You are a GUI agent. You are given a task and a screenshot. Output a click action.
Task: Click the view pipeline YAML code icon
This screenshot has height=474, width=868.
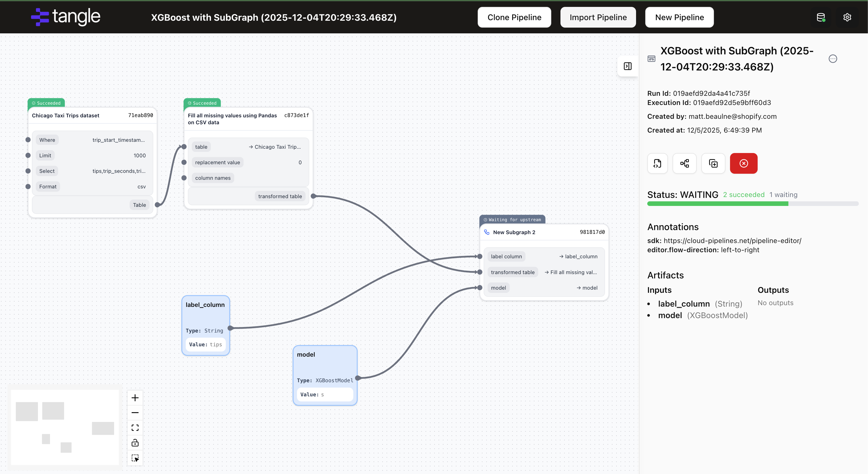coord(657,163)
